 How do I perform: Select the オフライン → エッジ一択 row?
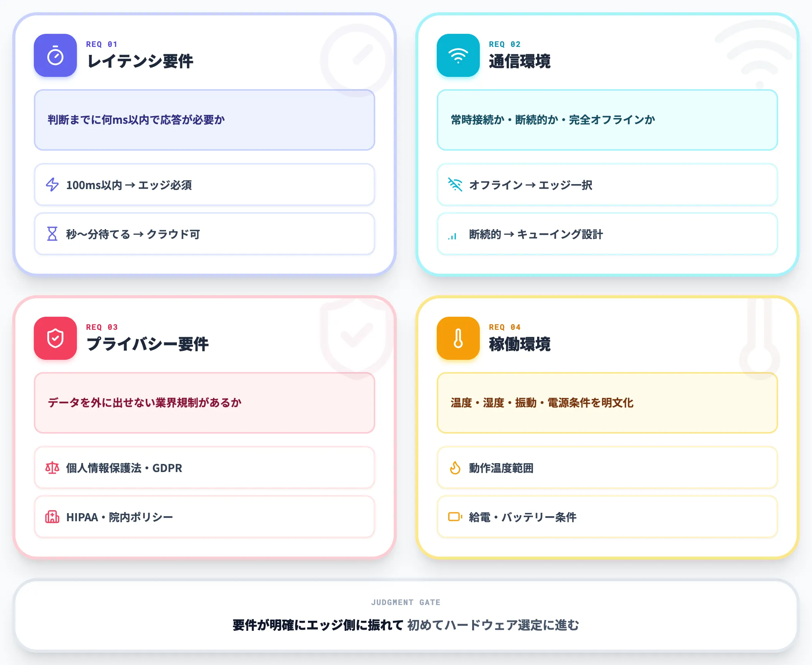click(x=607, y=185)
